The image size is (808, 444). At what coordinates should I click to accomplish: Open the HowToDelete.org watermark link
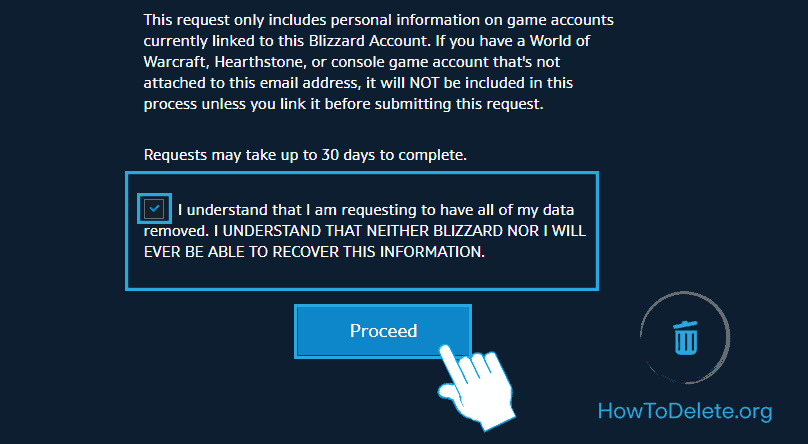point(685,410)
